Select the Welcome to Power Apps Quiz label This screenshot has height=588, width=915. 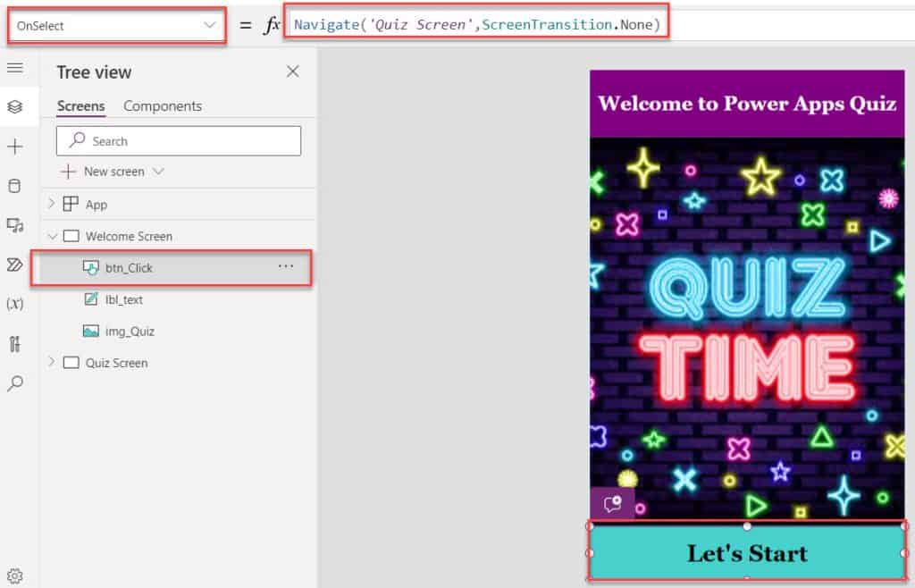click(x=747, y=104)
